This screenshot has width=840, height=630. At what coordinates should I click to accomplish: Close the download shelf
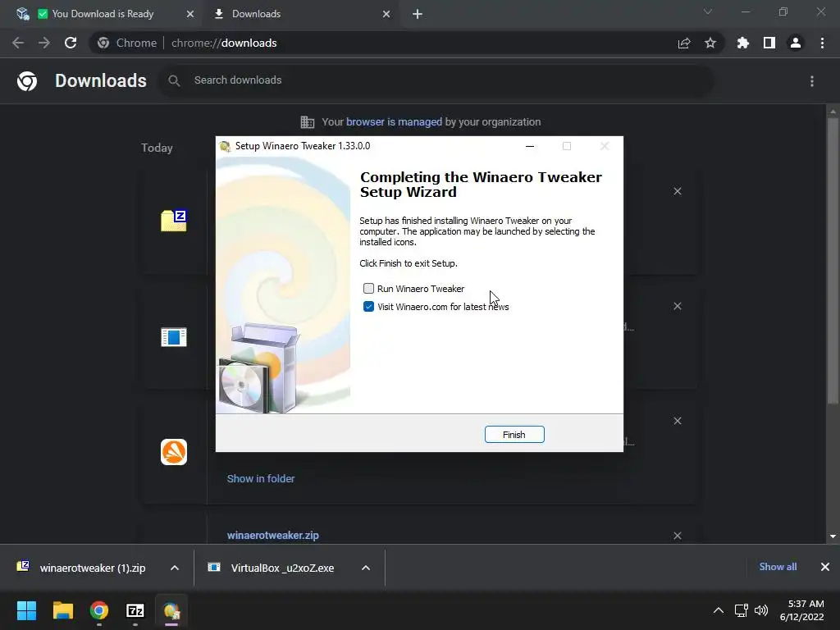[x=825, y=567]
